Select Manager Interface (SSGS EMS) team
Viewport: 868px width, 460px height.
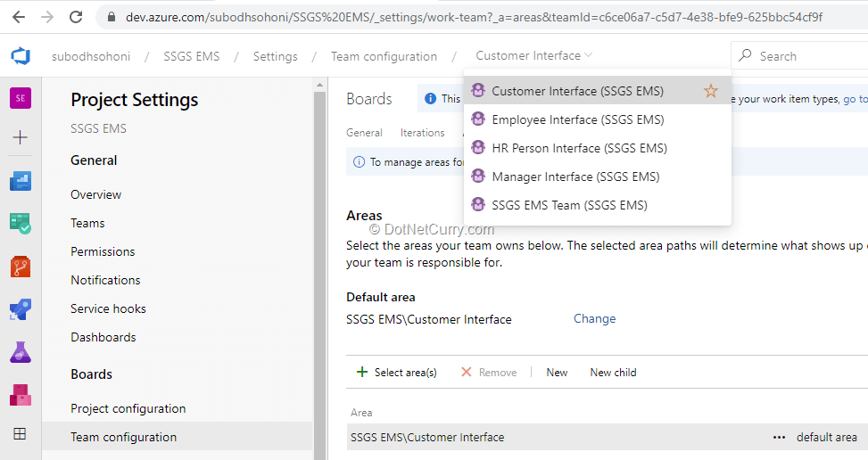coord(598,177)
